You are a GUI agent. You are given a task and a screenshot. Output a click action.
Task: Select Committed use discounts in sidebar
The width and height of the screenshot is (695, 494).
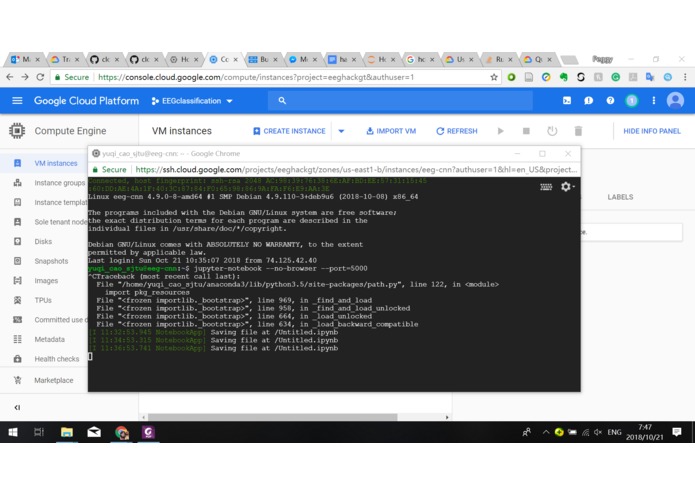pos(61,320)
